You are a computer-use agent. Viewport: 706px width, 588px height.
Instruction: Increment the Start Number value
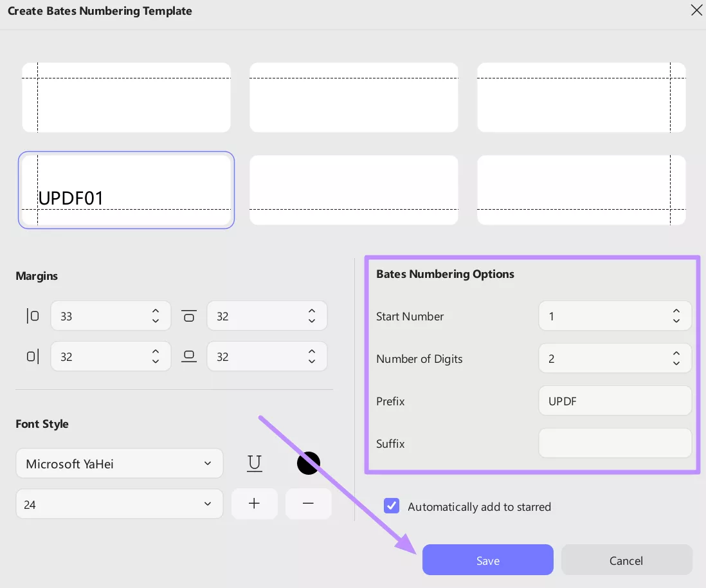coord(676,311)
